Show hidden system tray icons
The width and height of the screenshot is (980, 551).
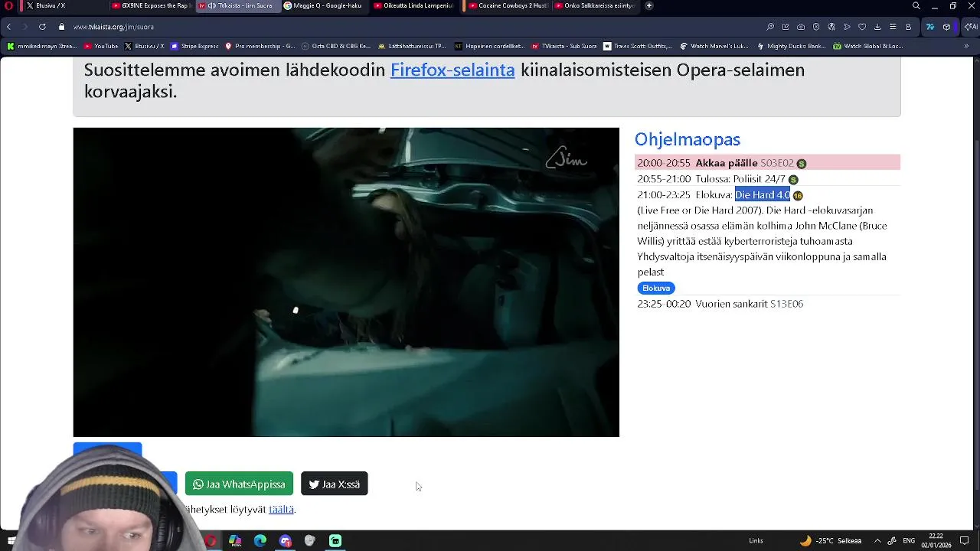pos(877,540)
